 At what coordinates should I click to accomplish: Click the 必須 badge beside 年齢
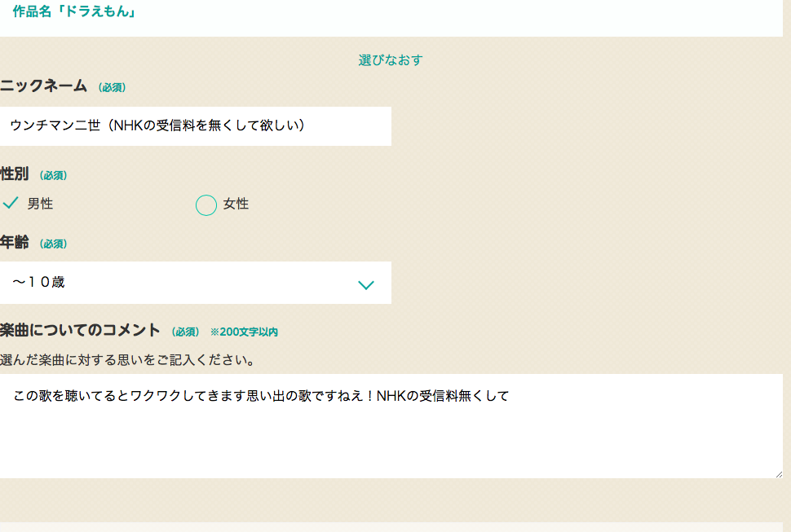coord(53,244)
